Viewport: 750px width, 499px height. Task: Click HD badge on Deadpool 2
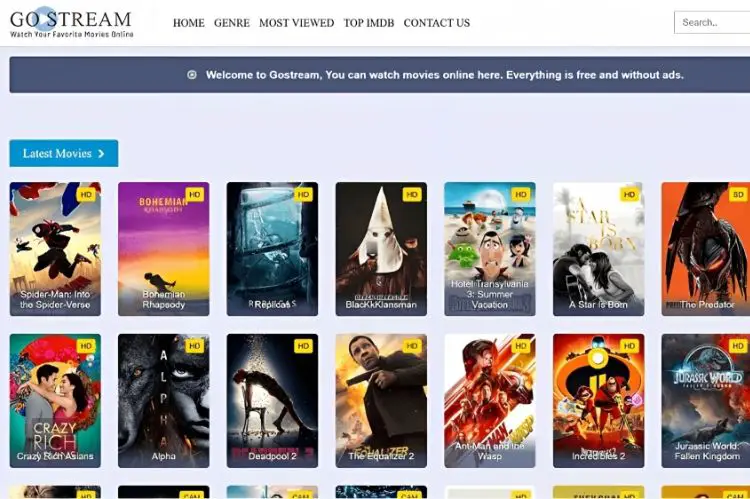coord(303,346)
